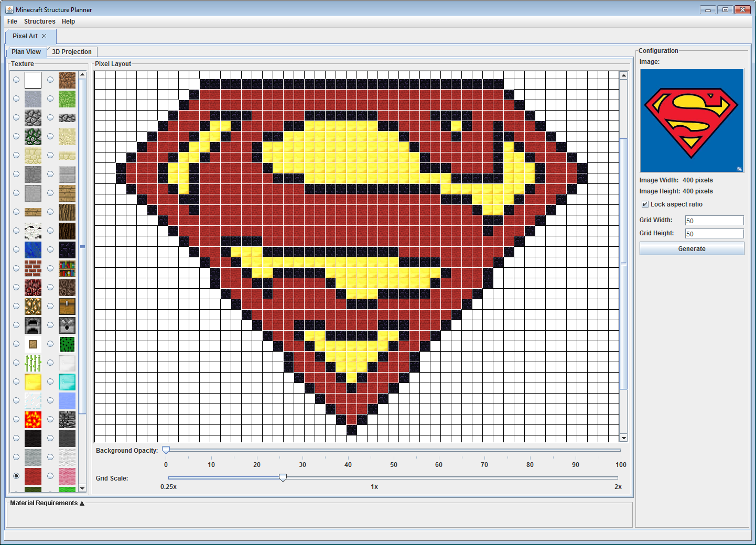This screenshot has height=545, width=756.
Task: Click the pixel layout scroll-up arrow
Action: (624, 75)
